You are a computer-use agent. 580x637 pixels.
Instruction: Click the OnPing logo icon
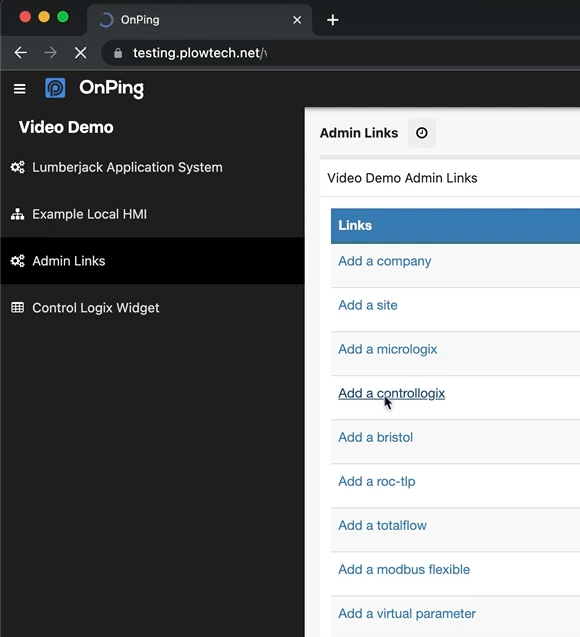[x=55, y=88]
